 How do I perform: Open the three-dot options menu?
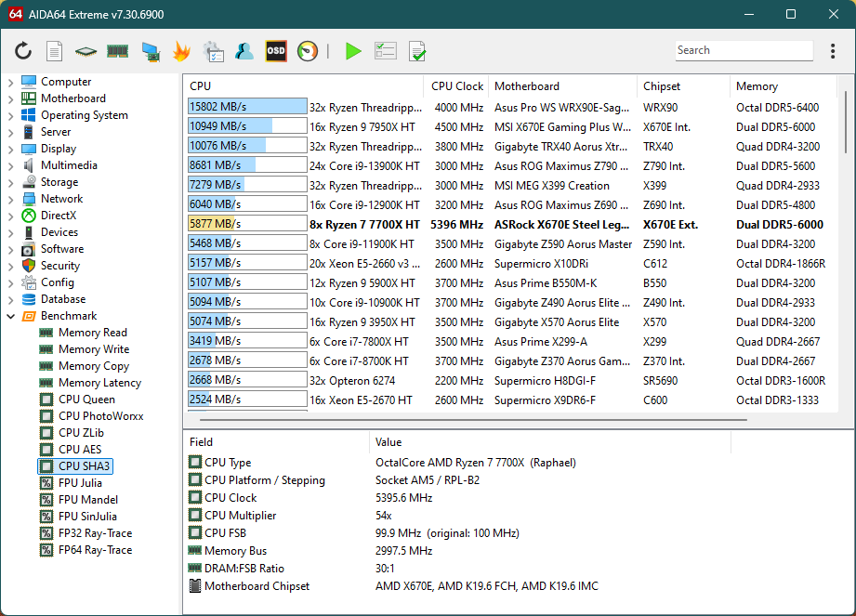[x=833, y=51]
